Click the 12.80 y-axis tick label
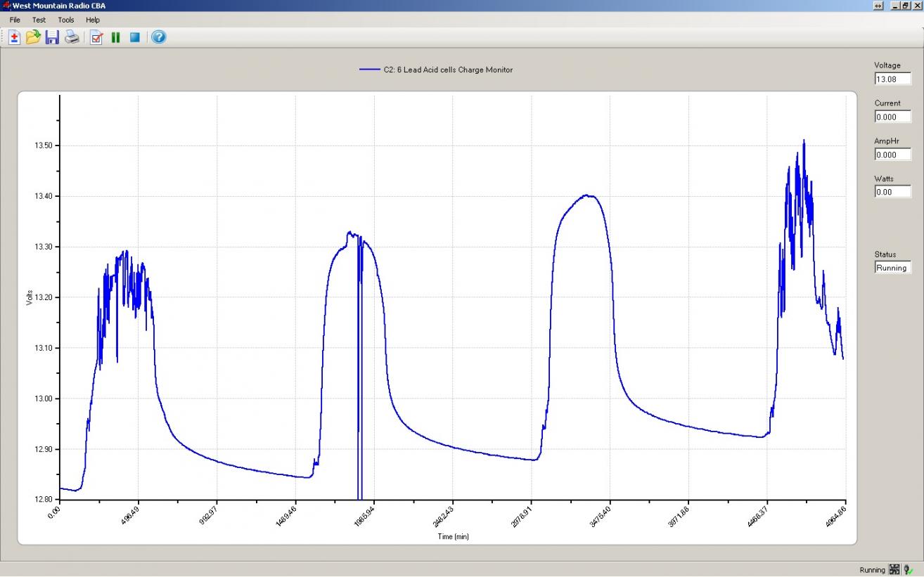This screenshot has width=924, height=577. [x=43, y=500]
